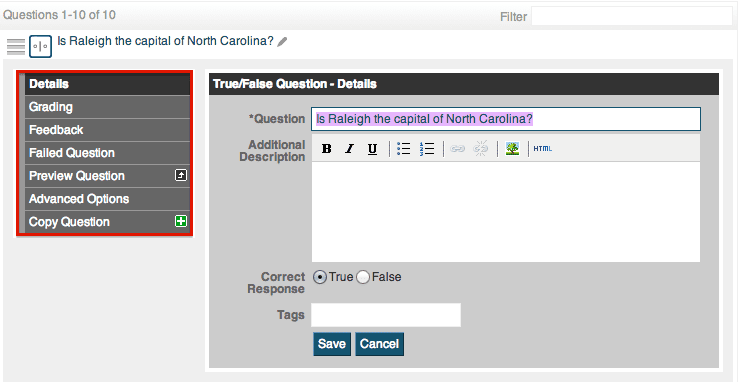
Task: Click the pencil edit icon beside question title
Action: click(x=282, y=42)
